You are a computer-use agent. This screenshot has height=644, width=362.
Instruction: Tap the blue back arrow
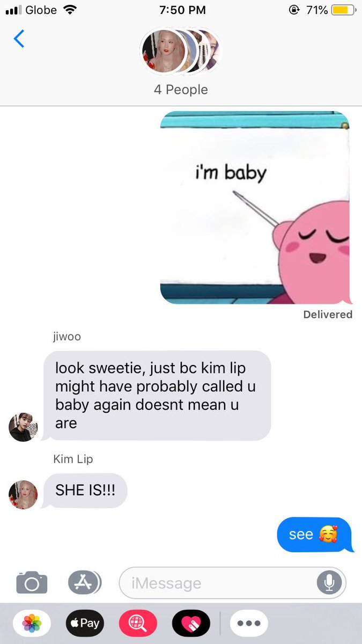(19, 39)
